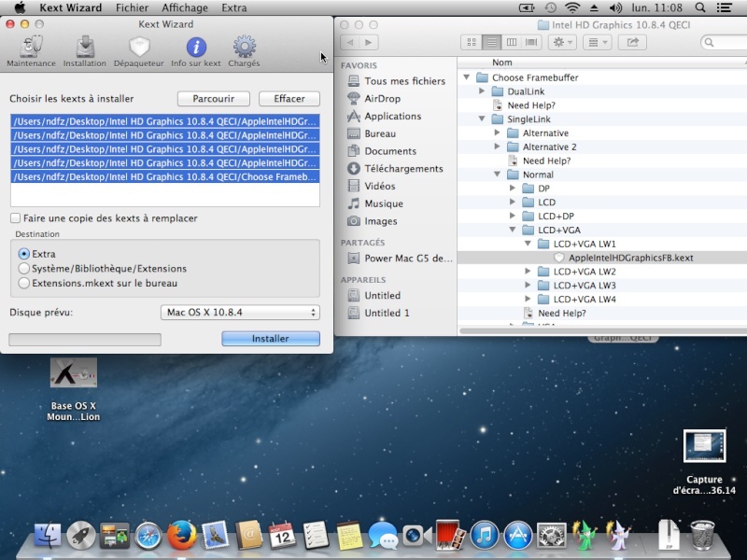The width and height of the screenshot is (747, 560).
Task: Switch to the Installation toolbar icon
Action: point(85,51)
